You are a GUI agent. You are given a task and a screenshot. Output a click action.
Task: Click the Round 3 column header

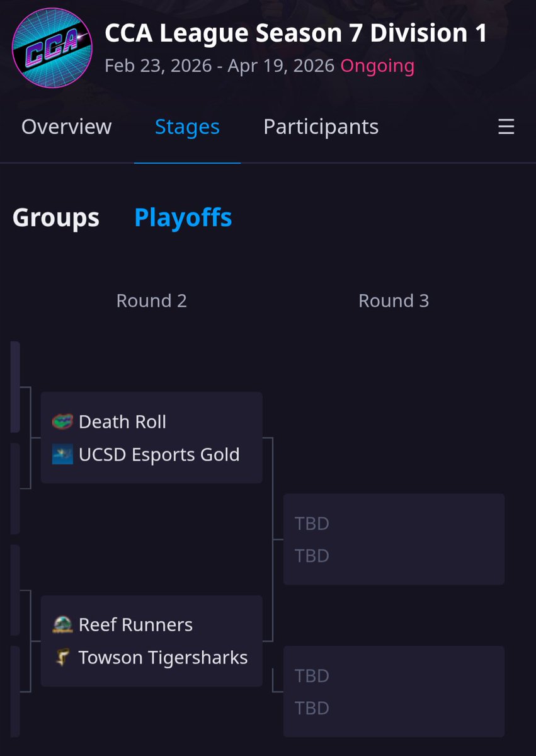394,301
